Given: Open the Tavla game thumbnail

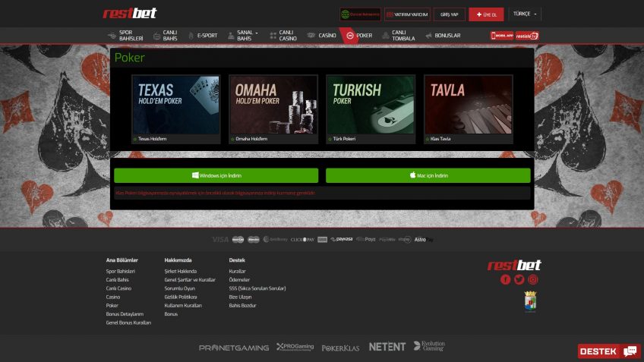Looking at the screenshot, I should click(469, 105).
